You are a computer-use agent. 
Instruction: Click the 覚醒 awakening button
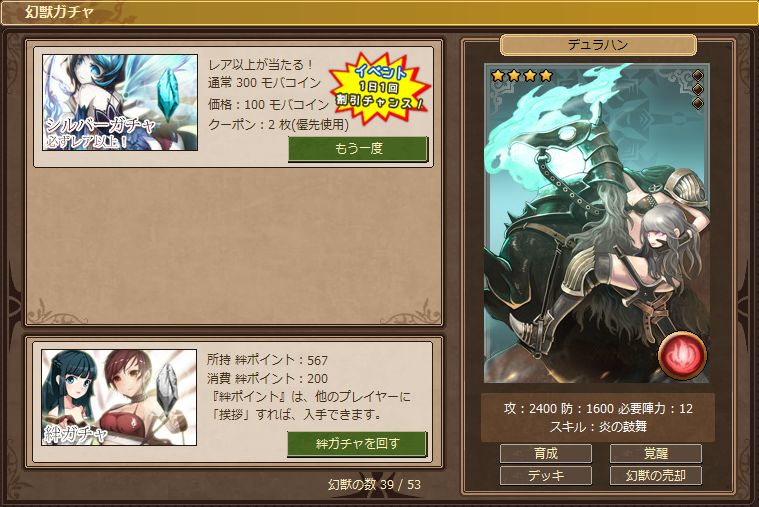point(655,454)
